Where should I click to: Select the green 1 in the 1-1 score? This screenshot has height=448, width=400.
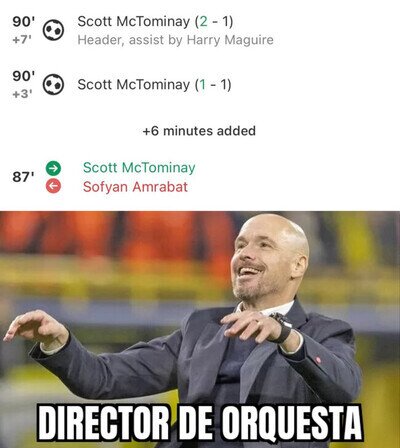tap(202, 85)
